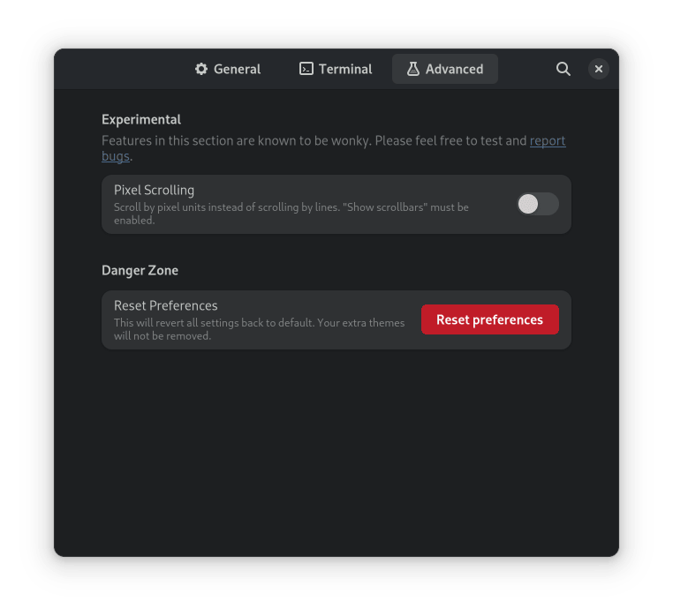Click the Danger Zone section heading
673x616 pixels.
click(x=140, y=270)
